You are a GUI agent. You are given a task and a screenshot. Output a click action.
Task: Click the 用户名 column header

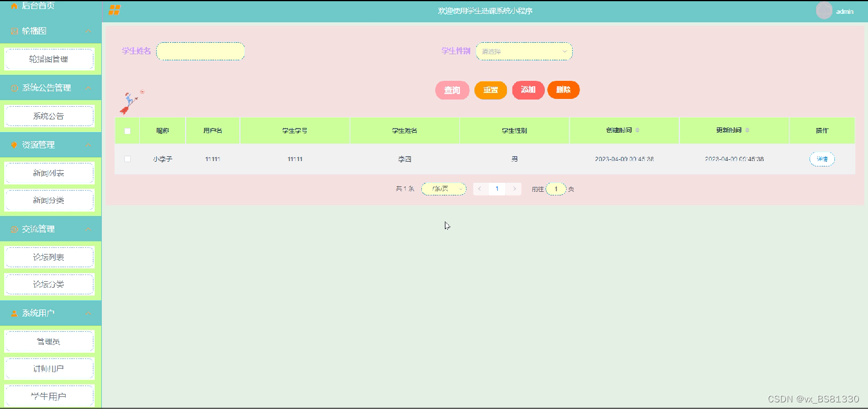tap(213, 131)
